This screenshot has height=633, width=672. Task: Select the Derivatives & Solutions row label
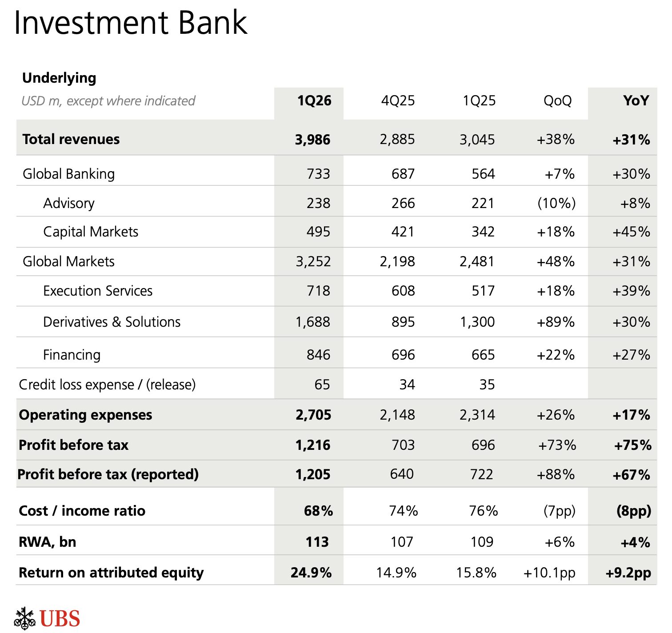(112, 322)
